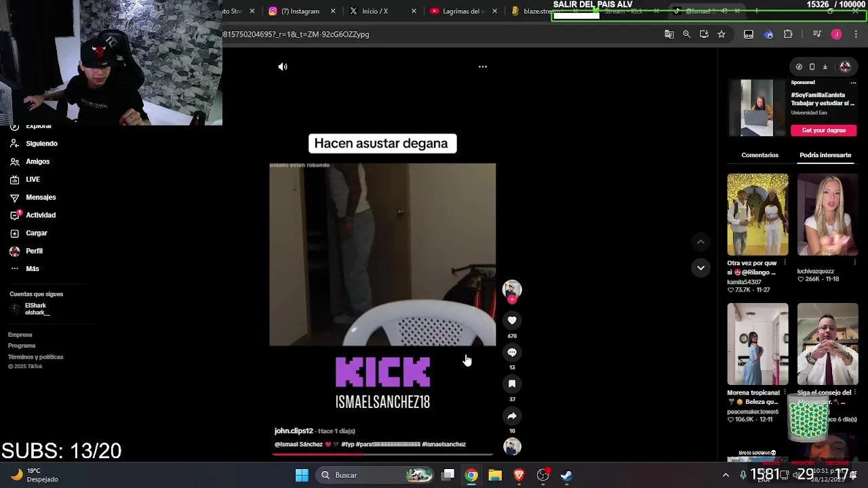This screenshot has width=868, height=488.
Task: Click the #ismaelsanchez hashtag in caption
Action: coord(443,444)
